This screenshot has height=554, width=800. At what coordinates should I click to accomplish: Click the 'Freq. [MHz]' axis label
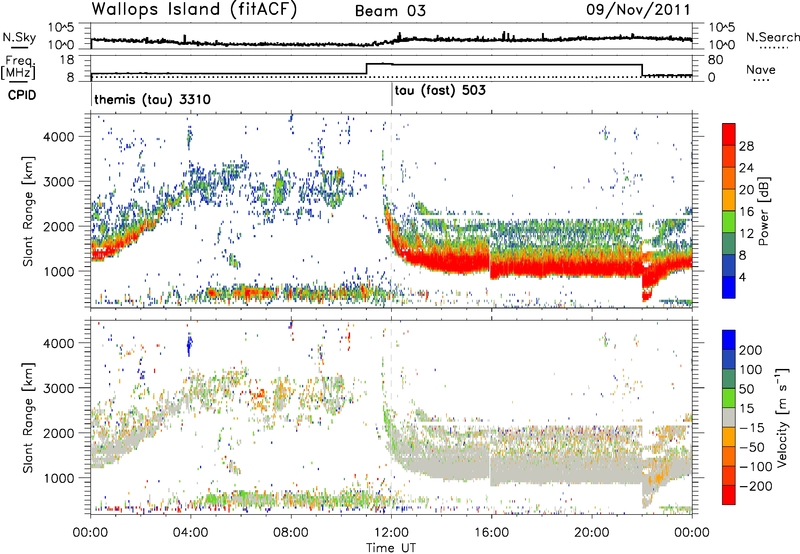tap(18, 67)
